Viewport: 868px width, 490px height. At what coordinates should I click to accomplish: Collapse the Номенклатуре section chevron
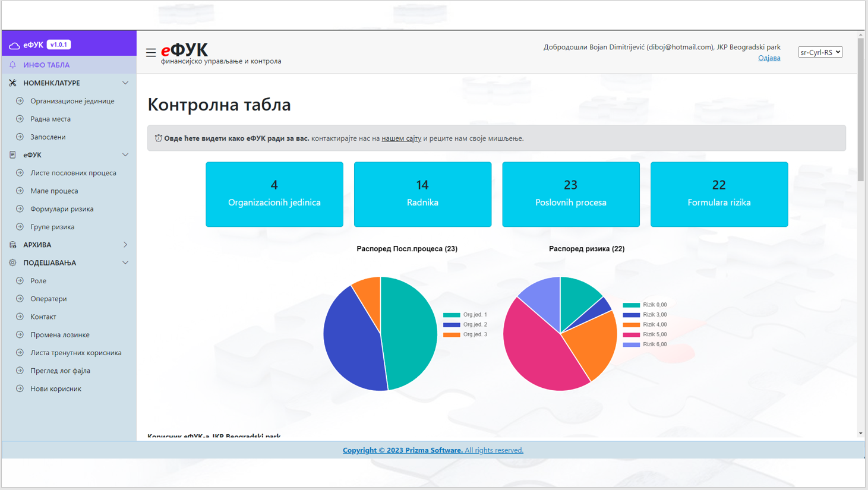point(125,83)
